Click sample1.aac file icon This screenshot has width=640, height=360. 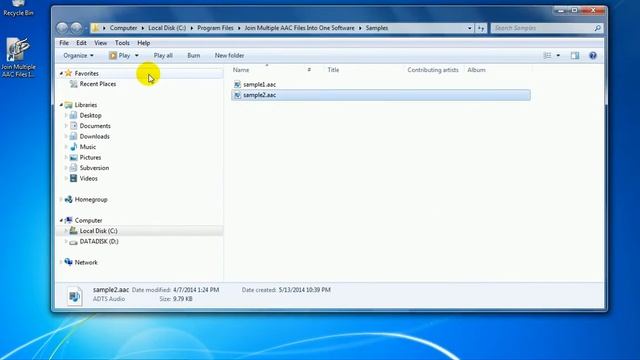pos(237,84)
